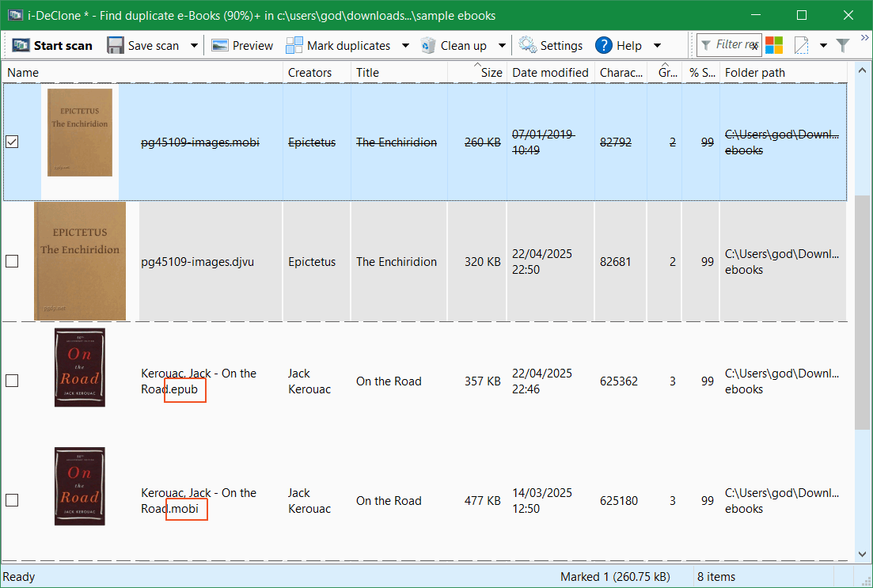Sort by the Creators column header
The image size is (873, 588).
(x=317, y=72)
